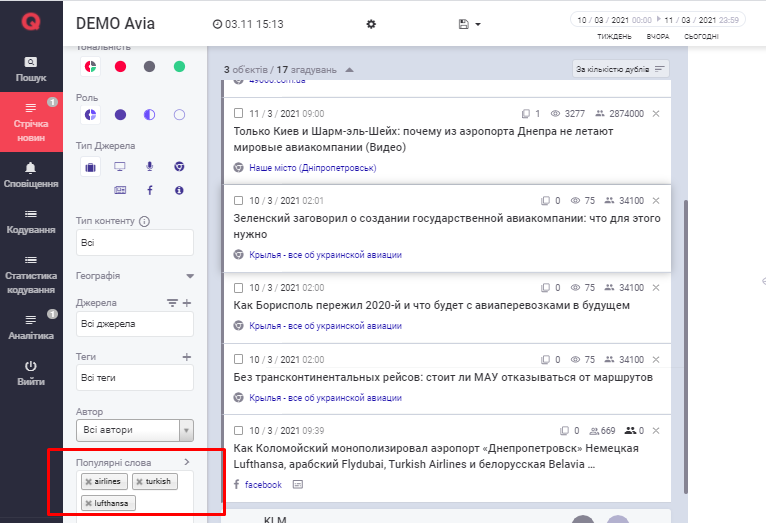Screen dimensions: 766x523
Task: Select the newspaper print source type in the filter panel
Action: point(120,190)
